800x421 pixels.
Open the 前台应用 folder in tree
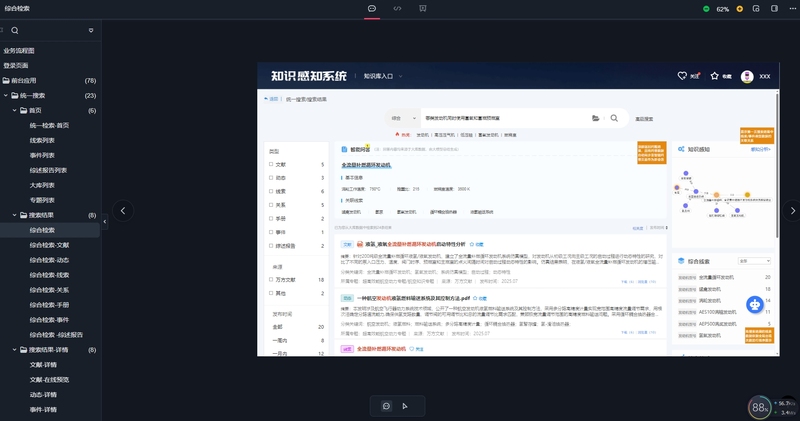point(23,81)
